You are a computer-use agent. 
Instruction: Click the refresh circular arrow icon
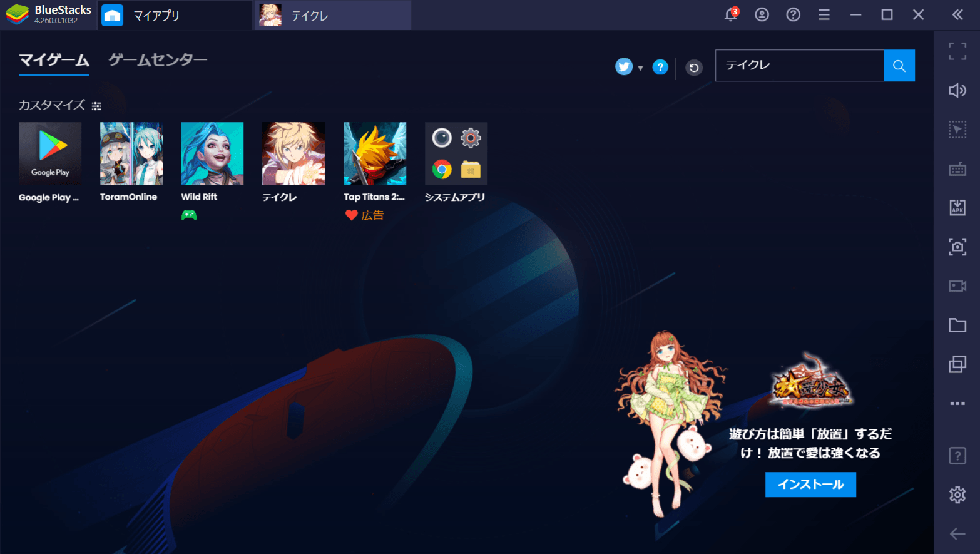tap(694, 68)
